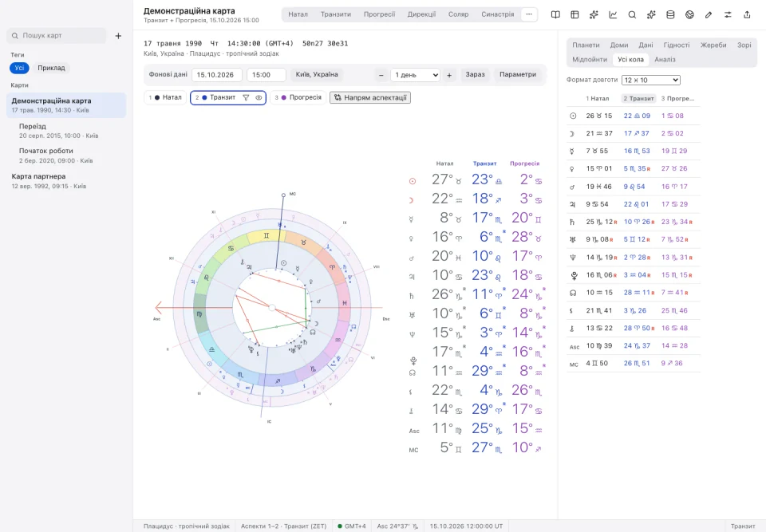Image resolution: width=766 pixels, height=532 pixels.
Task: Click Аспекти 1–2 · Транзит (ZET) status entry
Action: (x=283, y=526)
